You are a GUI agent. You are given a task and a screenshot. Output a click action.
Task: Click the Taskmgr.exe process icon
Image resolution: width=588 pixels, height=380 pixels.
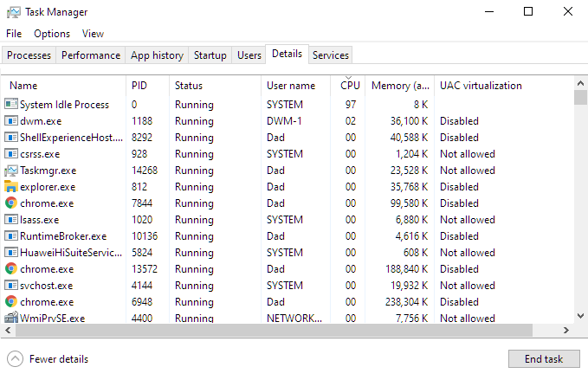click(x=11, y=171)
